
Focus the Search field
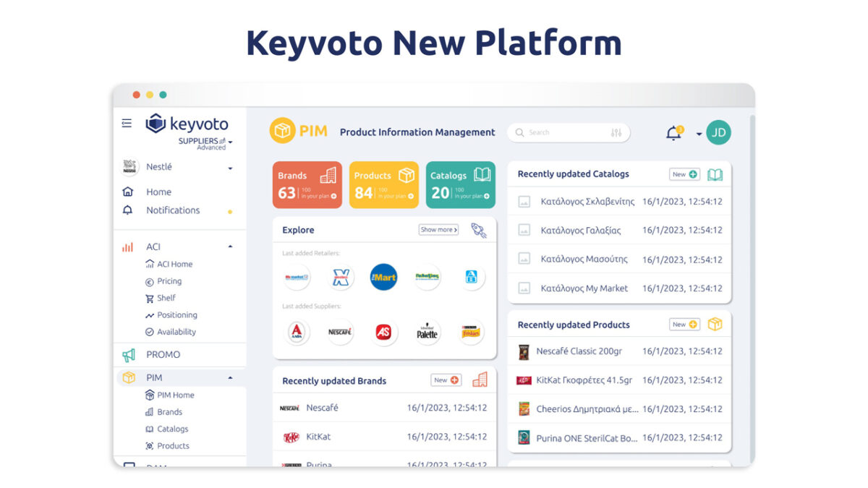click(x=569, y=132)
